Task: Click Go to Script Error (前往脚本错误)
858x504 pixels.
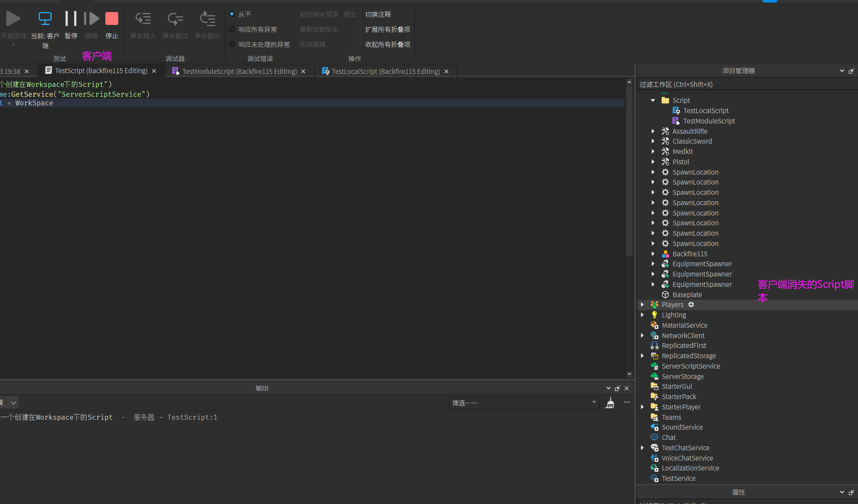Action: coord(319,14)
